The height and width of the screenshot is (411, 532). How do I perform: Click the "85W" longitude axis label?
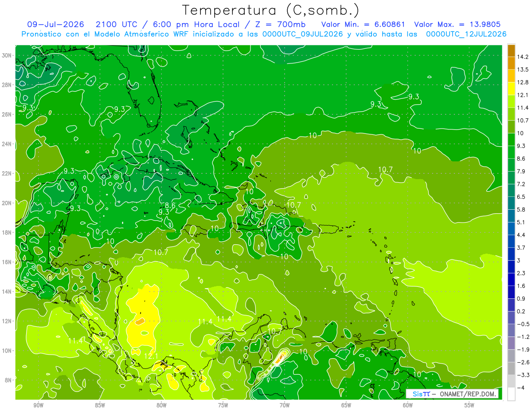point(100,406)
